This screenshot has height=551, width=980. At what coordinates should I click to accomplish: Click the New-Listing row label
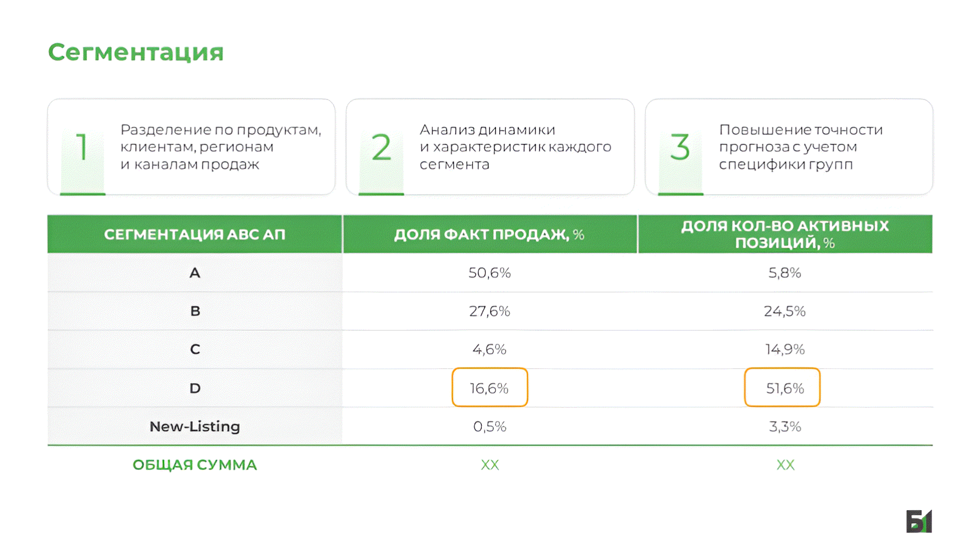[x=195, y=426]
